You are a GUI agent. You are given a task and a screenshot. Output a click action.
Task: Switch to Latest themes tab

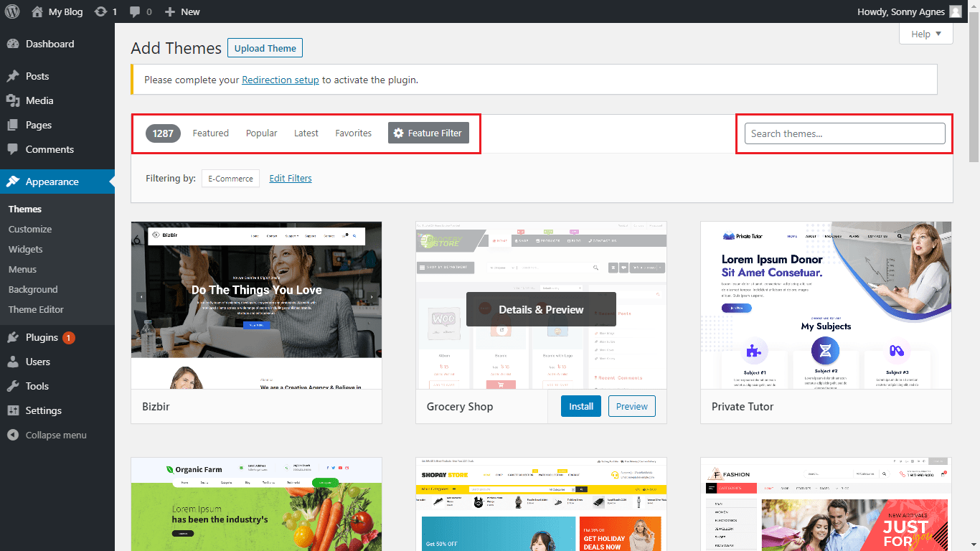306,133
